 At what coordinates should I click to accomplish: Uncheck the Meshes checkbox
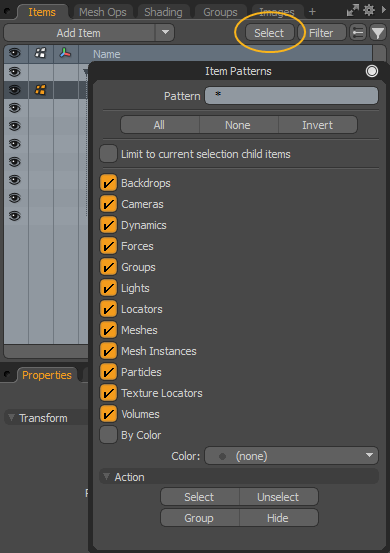pos(108,330)
